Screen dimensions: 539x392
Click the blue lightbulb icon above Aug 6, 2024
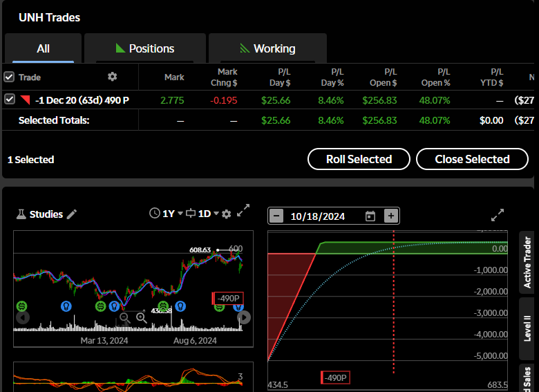coord(180,306)
